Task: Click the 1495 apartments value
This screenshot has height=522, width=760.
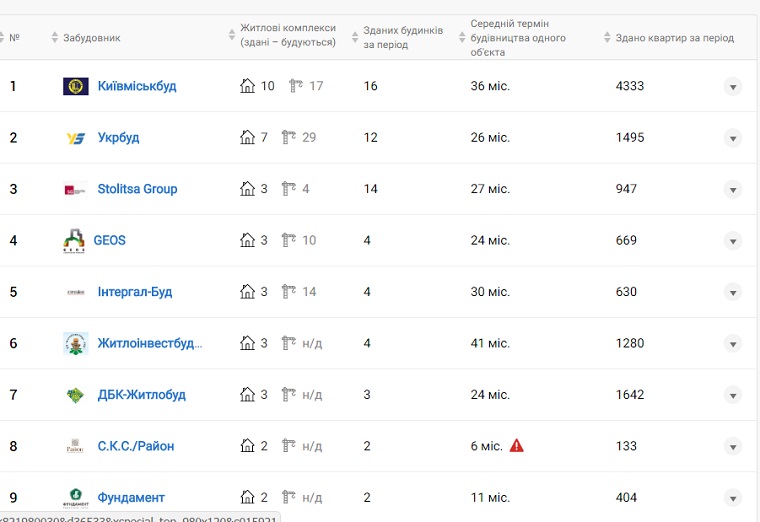Action: (x=630, y=137)
